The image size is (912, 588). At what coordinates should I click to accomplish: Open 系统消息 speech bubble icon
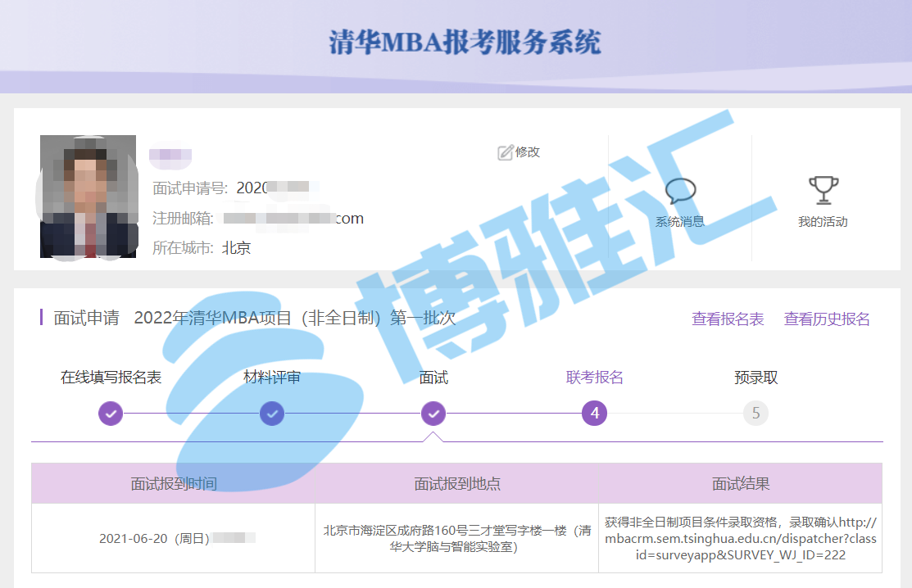[x=680, y=191]
